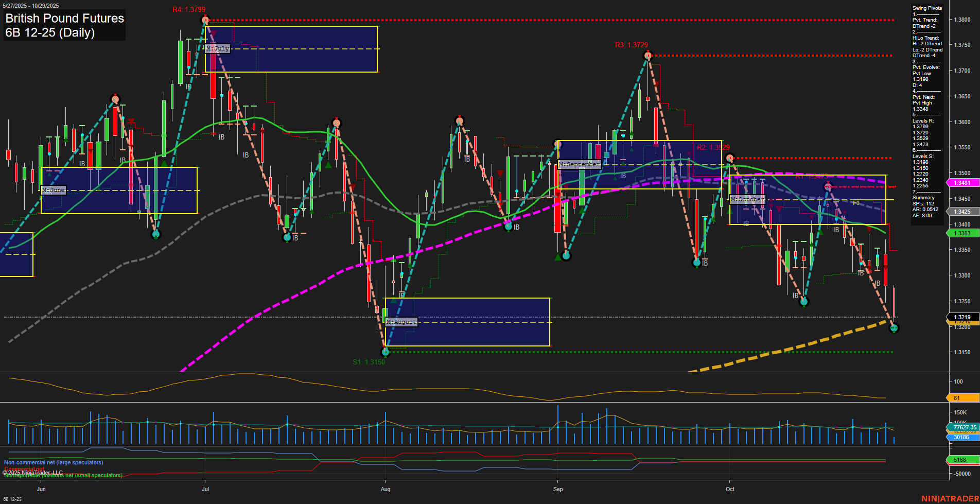Click the F0 label near the October box

[856, 203]
